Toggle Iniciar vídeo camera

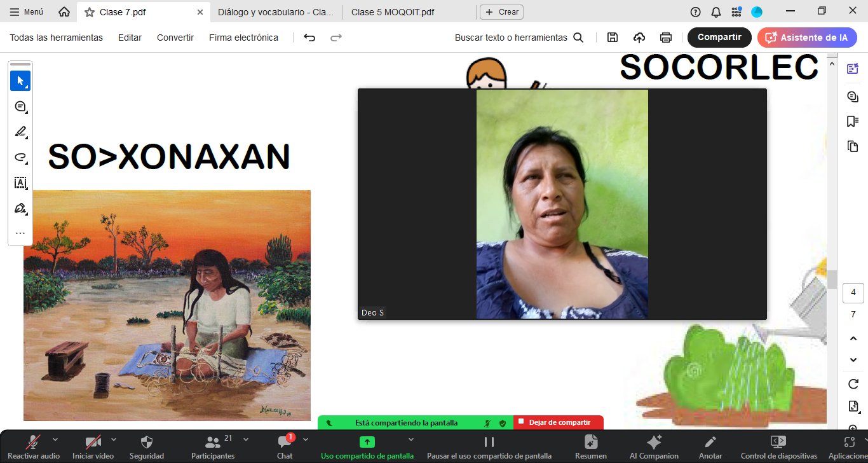pos(94,442)
